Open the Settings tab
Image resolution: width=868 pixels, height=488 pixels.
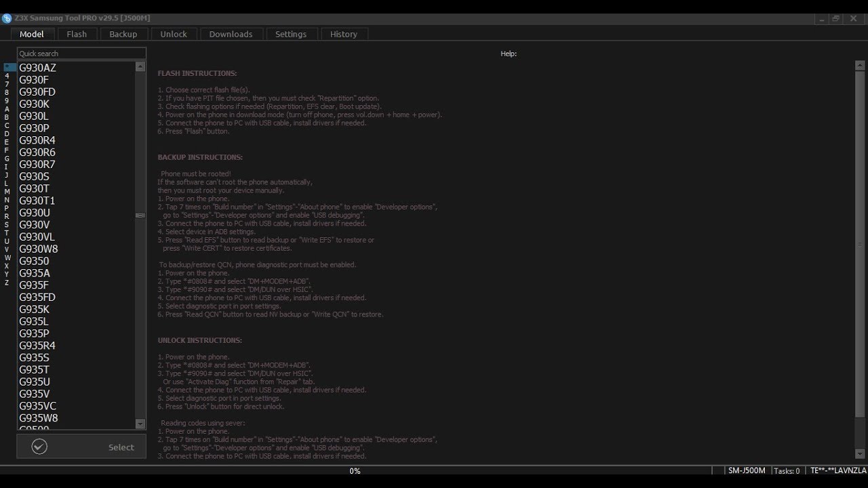tap(291, 34)
